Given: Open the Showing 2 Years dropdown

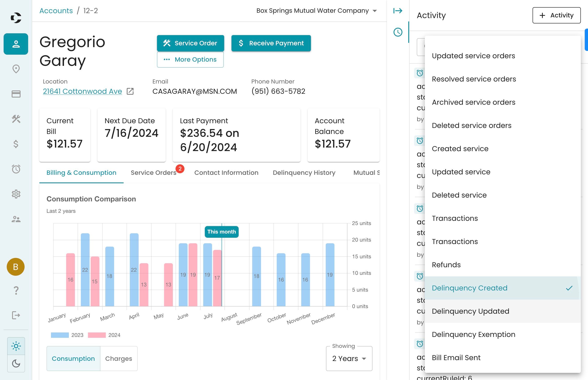Looking at the screenshot, I should point(349,358).
